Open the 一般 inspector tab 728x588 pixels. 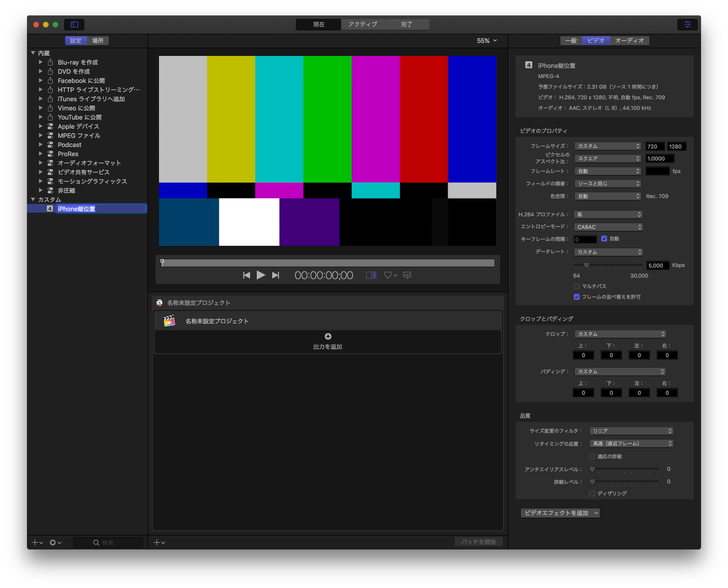click(571, 41)
